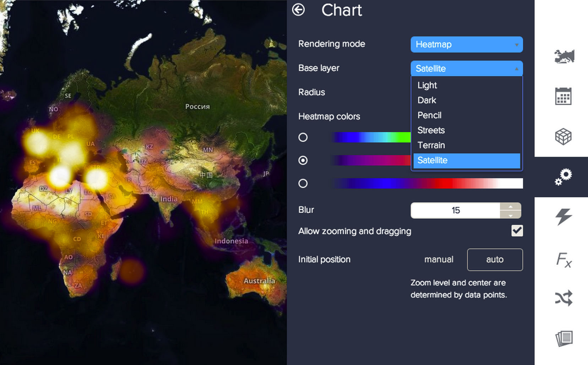Image resolution: width=588 pixels, height=365 pixels.
Task: Click the India label on the map
Action: coord(169,199)
